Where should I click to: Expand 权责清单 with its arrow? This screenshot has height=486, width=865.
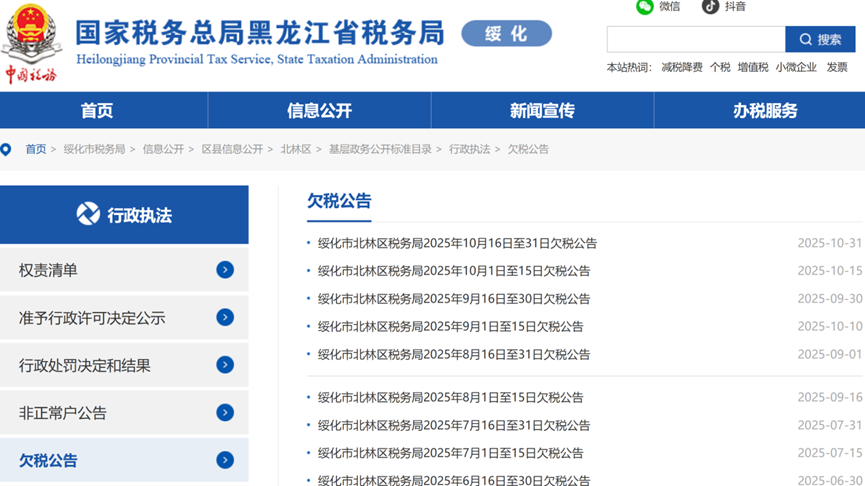[225, 270]
